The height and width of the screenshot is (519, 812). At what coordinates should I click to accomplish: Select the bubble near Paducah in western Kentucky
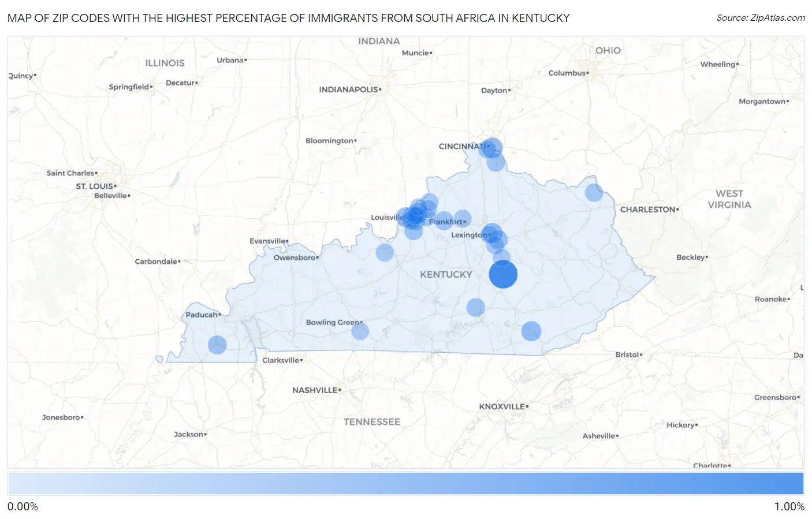point(217,345)
